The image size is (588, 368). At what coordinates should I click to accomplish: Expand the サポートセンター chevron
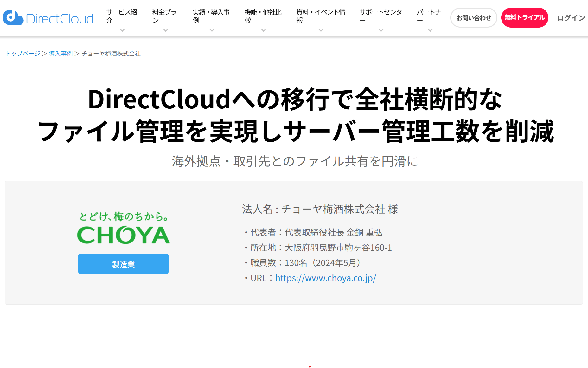click(381, 30)
